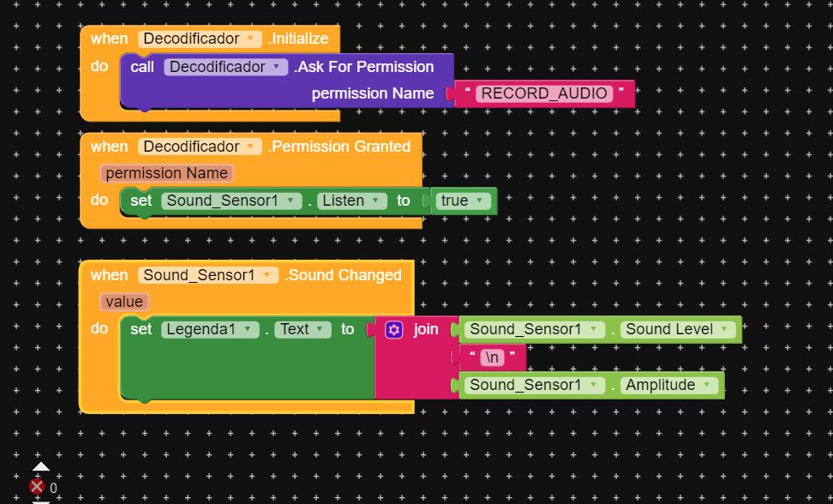Open Decodificador dropdown in Initialize event
This screenshot has width=833, height=504.
point(200,39)
